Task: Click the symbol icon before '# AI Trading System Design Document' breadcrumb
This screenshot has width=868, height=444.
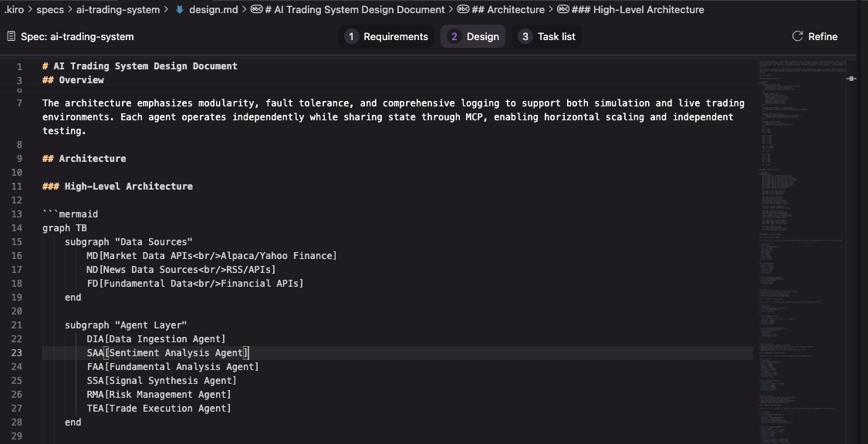Action: click(x=256, y=9)
